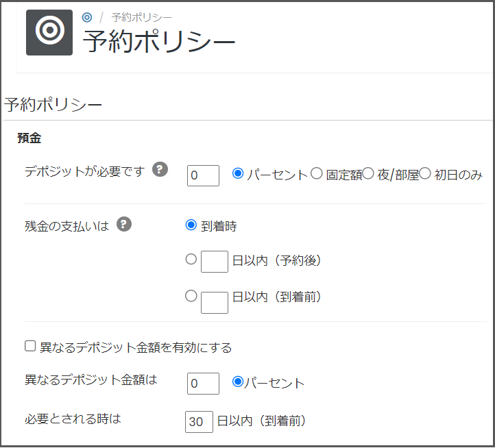Click the 必要とされる時は label
The image size is (495, 448).
[x=73, y=419]
